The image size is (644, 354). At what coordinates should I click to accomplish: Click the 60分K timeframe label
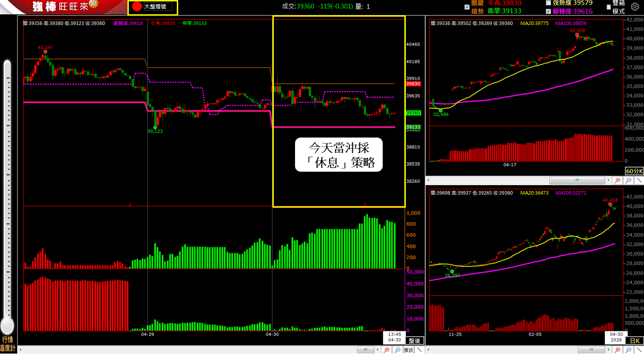tap(634, 171)
